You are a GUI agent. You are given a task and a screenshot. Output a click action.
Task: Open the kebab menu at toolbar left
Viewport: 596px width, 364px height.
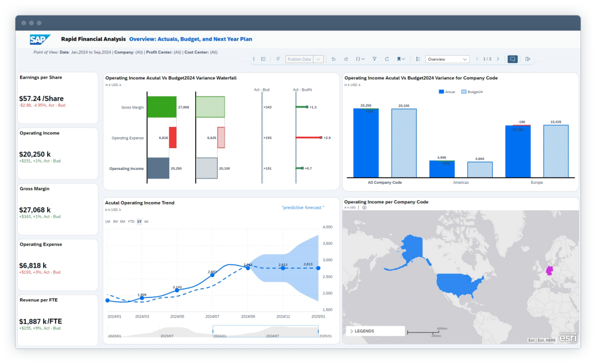[x=253, y=59]
